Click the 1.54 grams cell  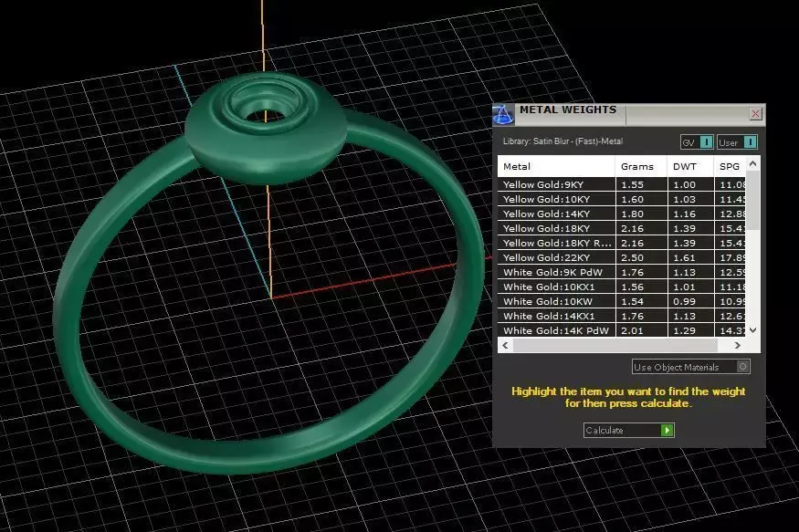tap(642, 301)
